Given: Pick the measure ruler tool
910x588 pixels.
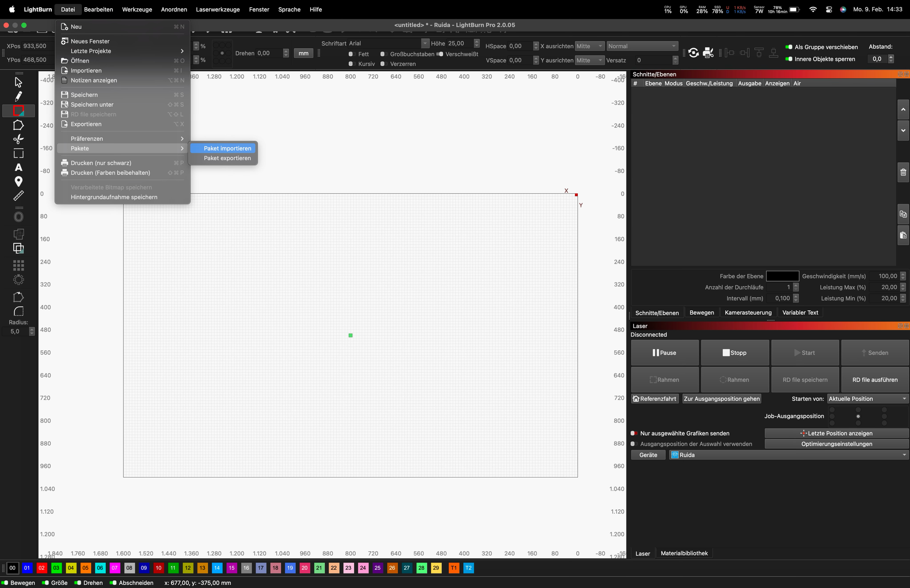Looking at the screenshot, I should pos(18,196).
